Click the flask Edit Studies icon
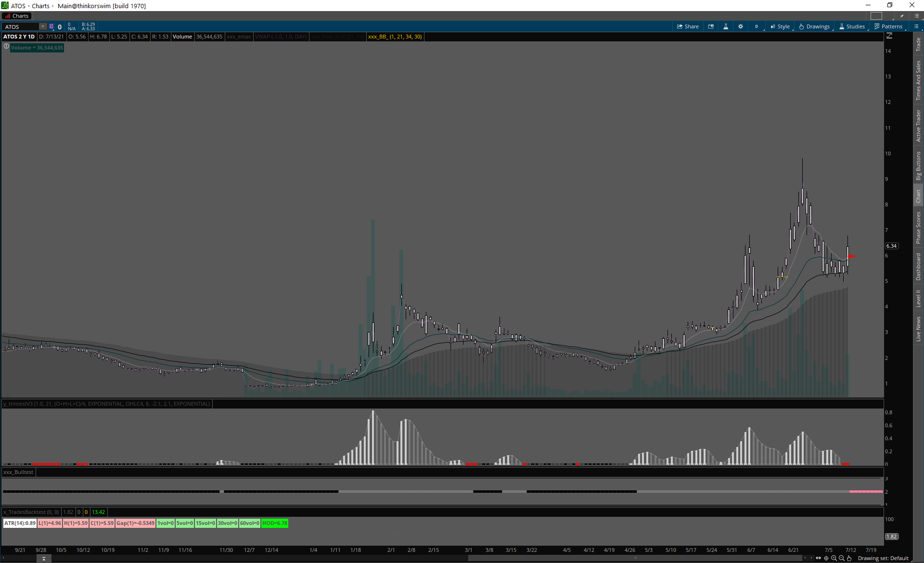 point(726,26)
